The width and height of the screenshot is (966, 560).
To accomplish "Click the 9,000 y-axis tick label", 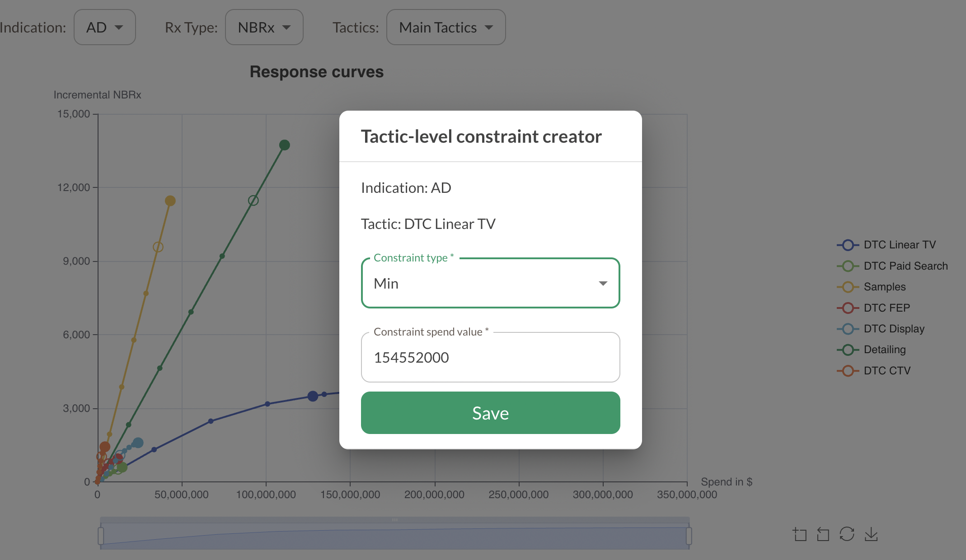I will coord(76,261).
